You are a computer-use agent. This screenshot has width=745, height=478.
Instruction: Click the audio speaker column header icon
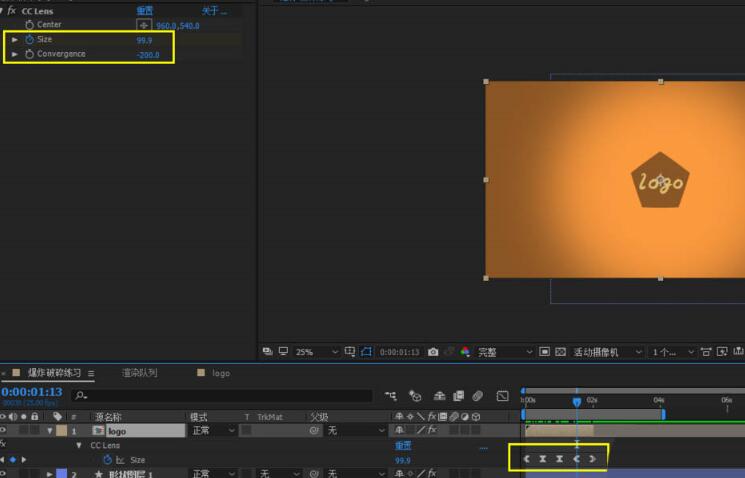[13, 417]
